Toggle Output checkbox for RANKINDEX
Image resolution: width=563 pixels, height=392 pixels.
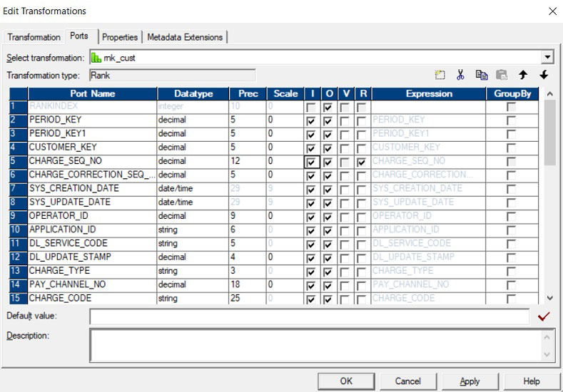coord(328,107)
